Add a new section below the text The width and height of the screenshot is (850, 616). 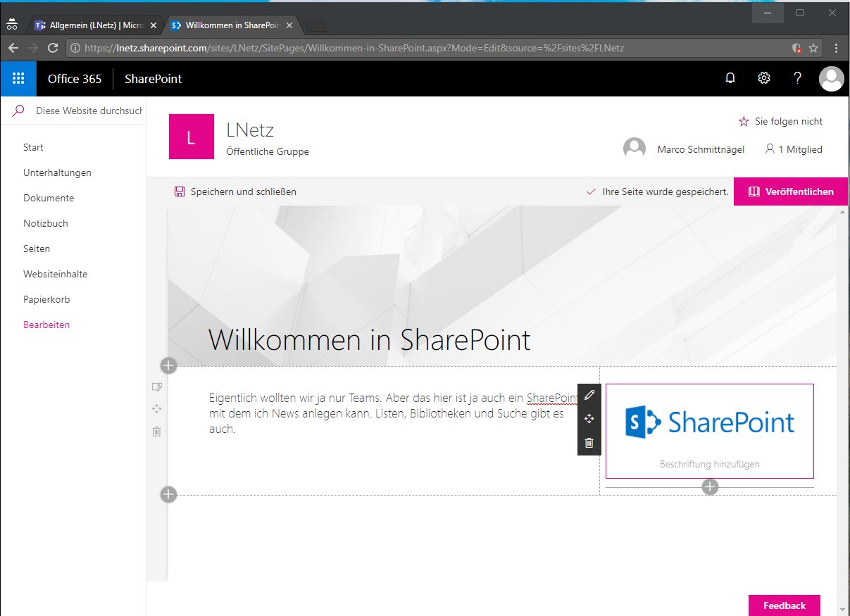click(x=168, y=494)
